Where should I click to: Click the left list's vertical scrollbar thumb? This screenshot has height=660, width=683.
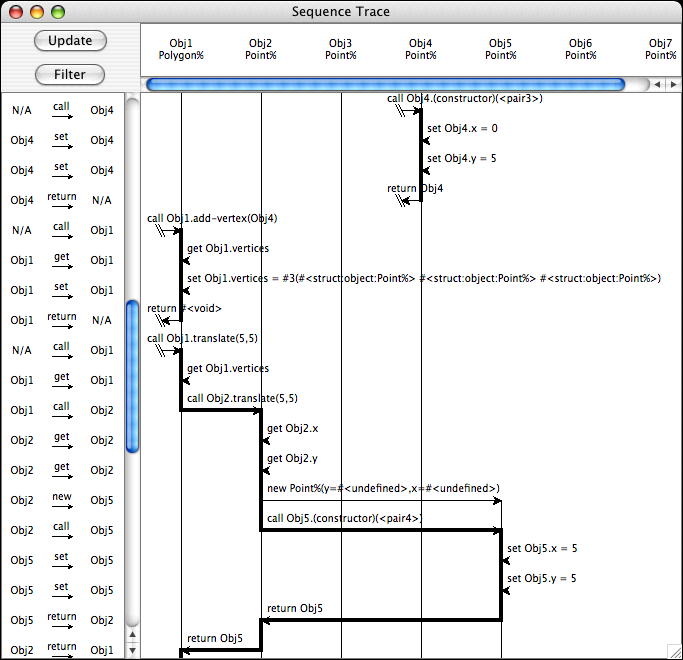point(132,376)
